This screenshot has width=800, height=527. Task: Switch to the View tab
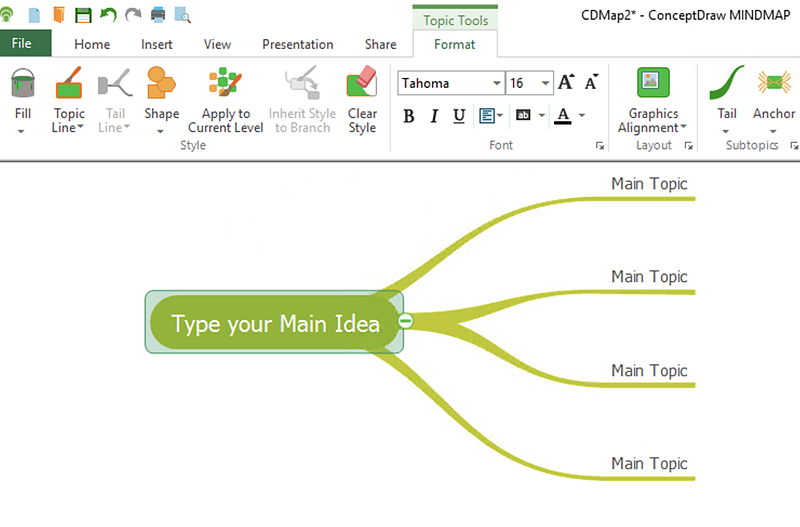[217, 44]
